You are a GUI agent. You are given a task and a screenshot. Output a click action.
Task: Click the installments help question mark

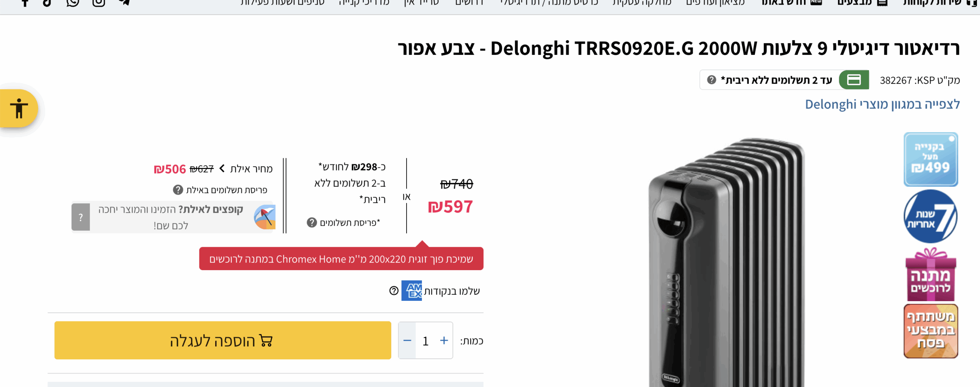[x=312, y=223]
